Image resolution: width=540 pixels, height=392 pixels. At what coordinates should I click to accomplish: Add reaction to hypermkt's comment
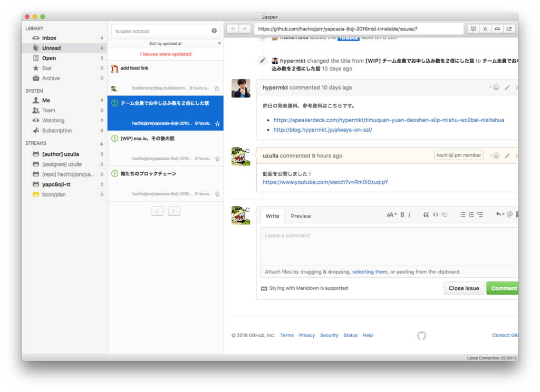click(494, 88)
